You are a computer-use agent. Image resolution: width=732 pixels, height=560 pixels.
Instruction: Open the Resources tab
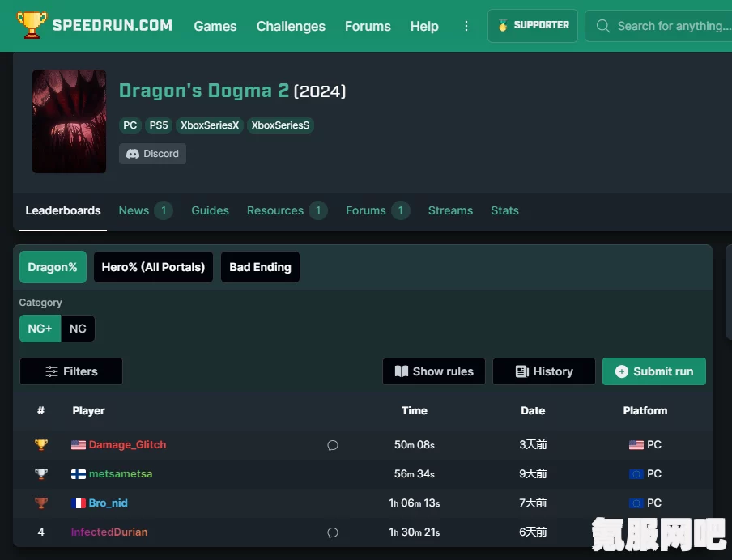287,210
